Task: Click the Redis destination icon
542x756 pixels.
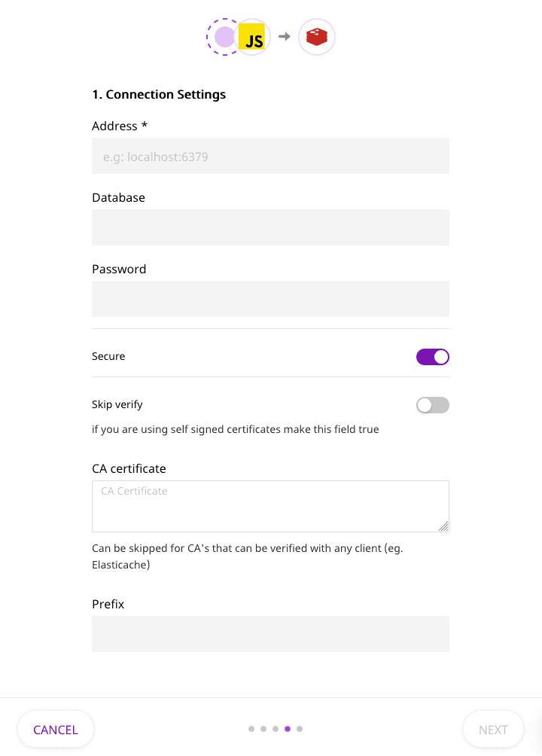Action: coord(317,38)
